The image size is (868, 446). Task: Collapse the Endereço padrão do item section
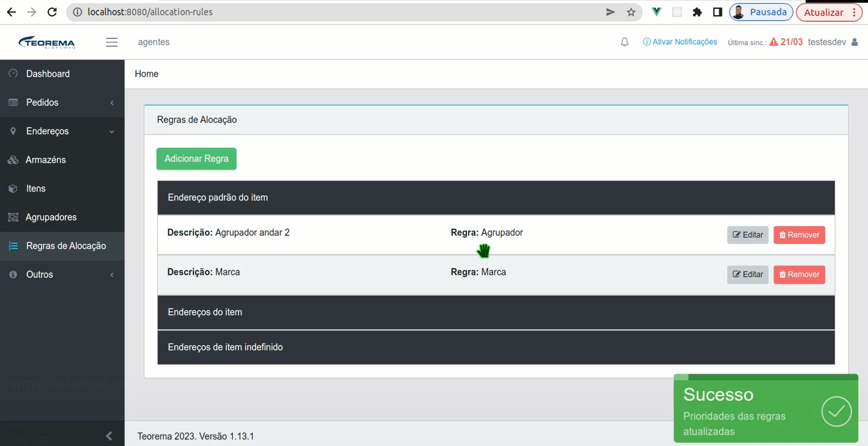click(496, 198)
